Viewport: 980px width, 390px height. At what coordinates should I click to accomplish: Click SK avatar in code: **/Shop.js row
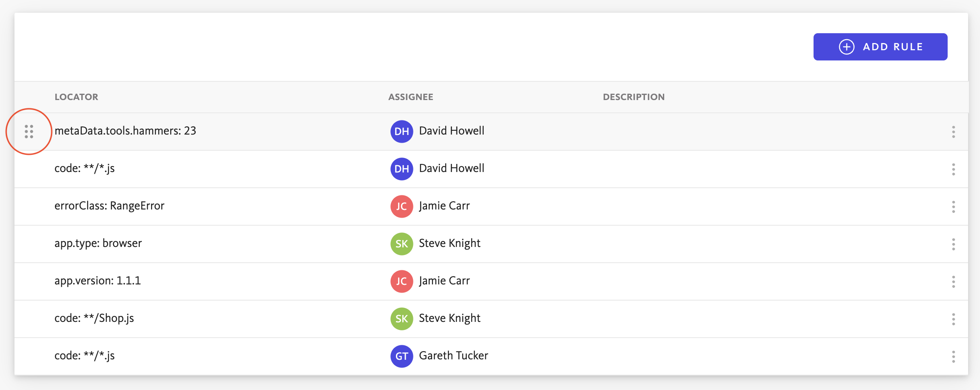pos(402,319)
